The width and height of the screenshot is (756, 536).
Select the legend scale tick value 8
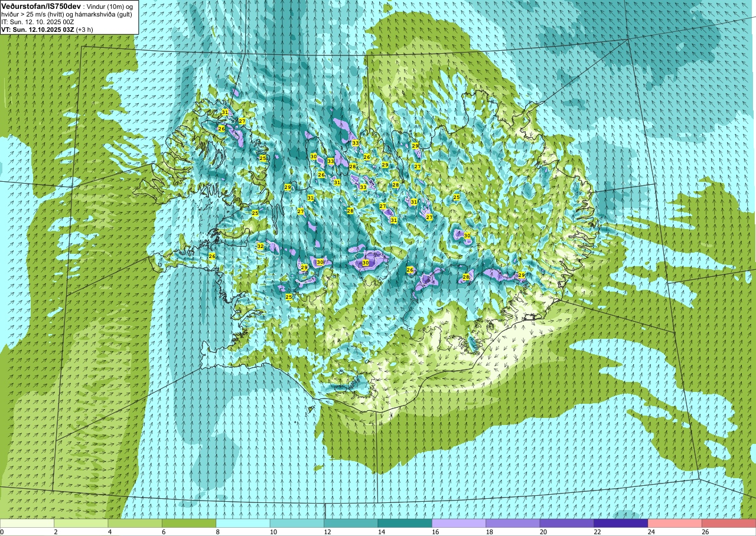click(x=217, y=532)
